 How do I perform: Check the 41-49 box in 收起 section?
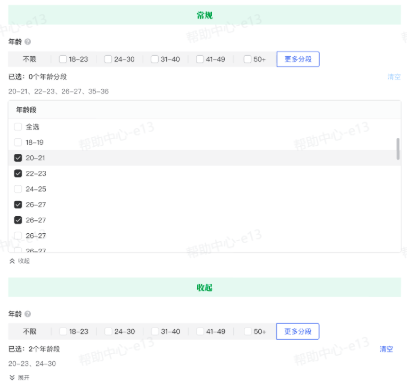pos(200,331)
